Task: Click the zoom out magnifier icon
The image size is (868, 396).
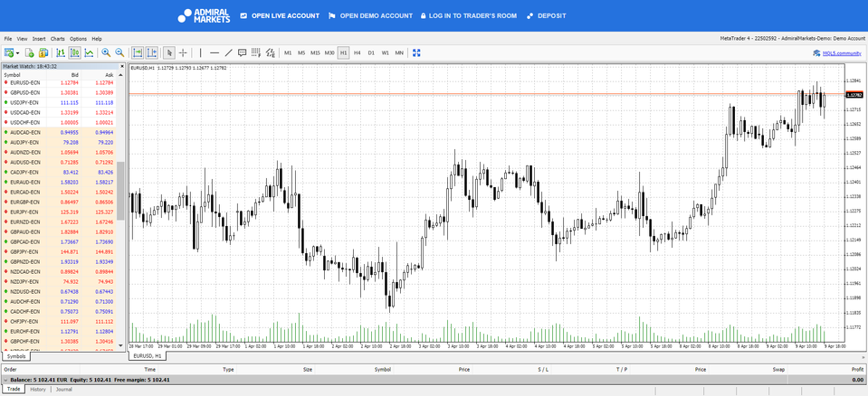Action: click(x=119, y=53)
